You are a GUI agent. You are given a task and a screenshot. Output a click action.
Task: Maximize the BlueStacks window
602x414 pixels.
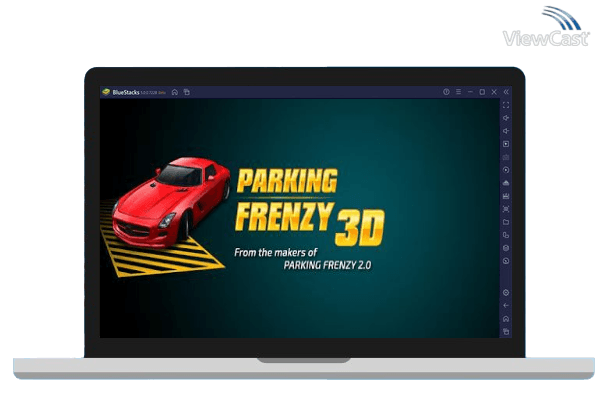482,92
